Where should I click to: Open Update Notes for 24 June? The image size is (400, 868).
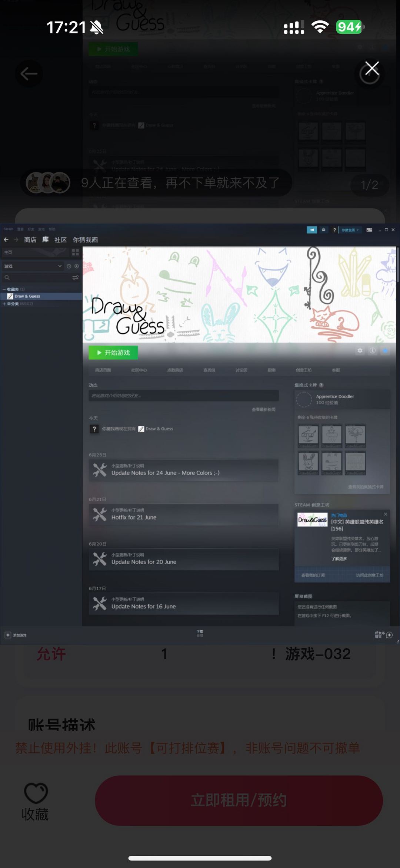(183, 470)
